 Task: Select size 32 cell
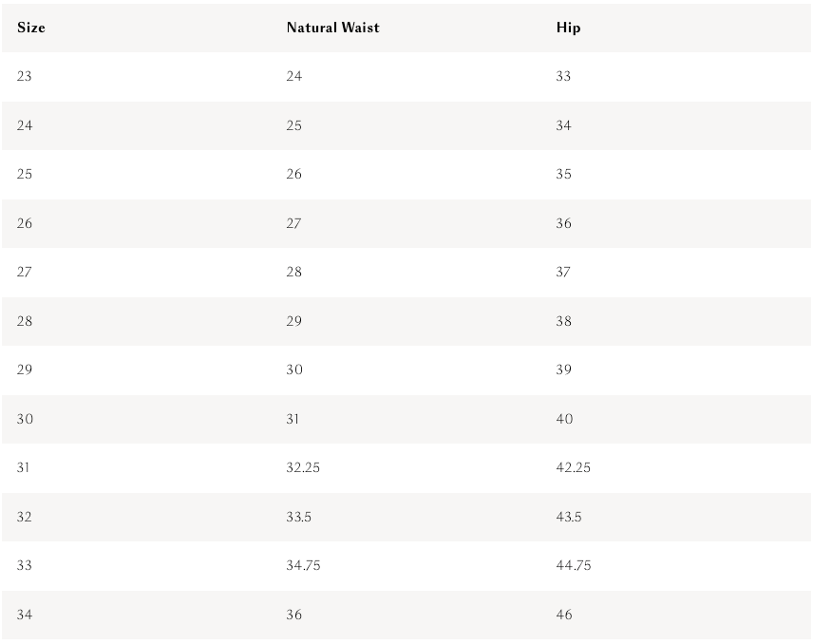25,518
